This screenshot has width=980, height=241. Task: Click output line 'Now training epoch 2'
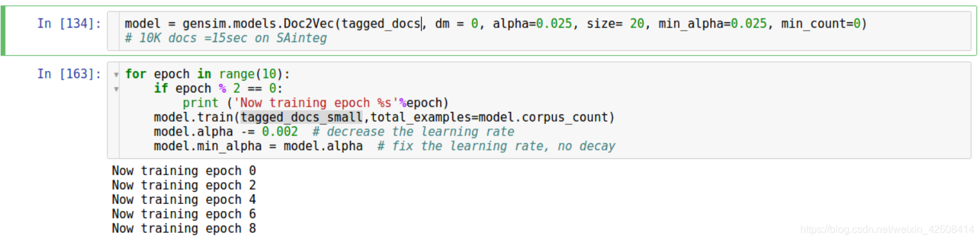coord(184,185)
